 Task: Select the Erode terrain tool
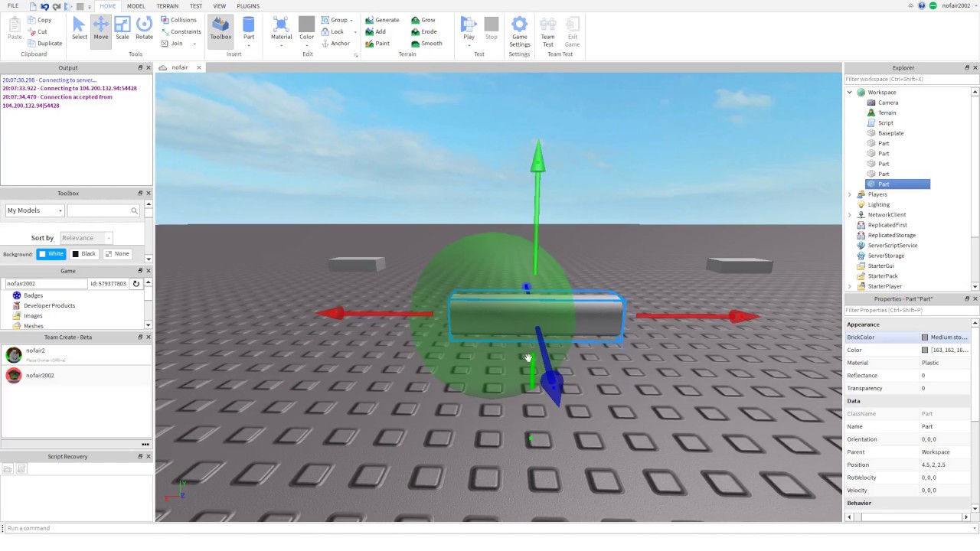click(x=424, y=31)
